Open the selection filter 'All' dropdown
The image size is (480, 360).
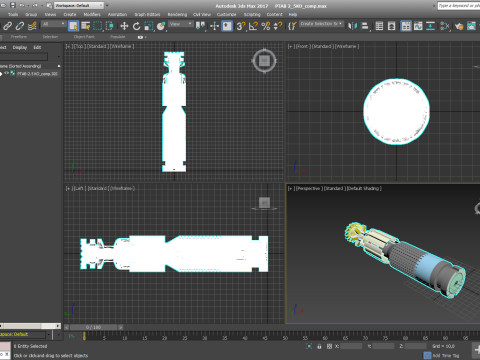click(53, 24)
